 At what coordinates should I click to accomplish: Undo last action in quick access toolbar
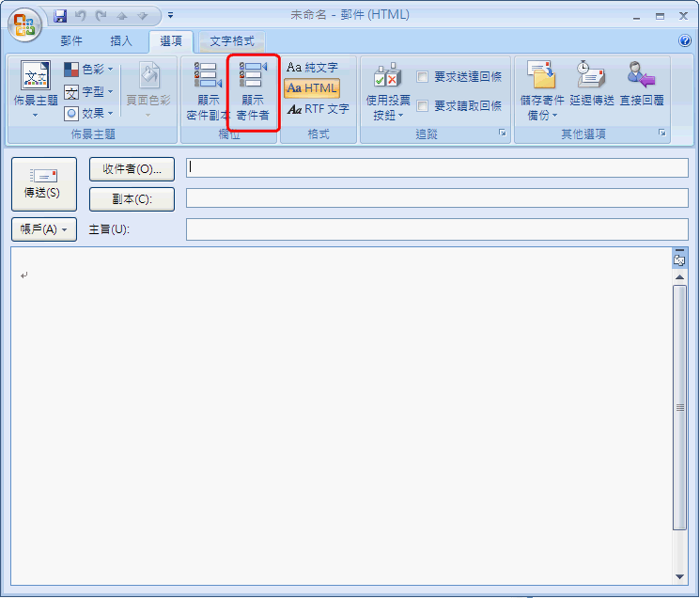[x=81, y=16]
